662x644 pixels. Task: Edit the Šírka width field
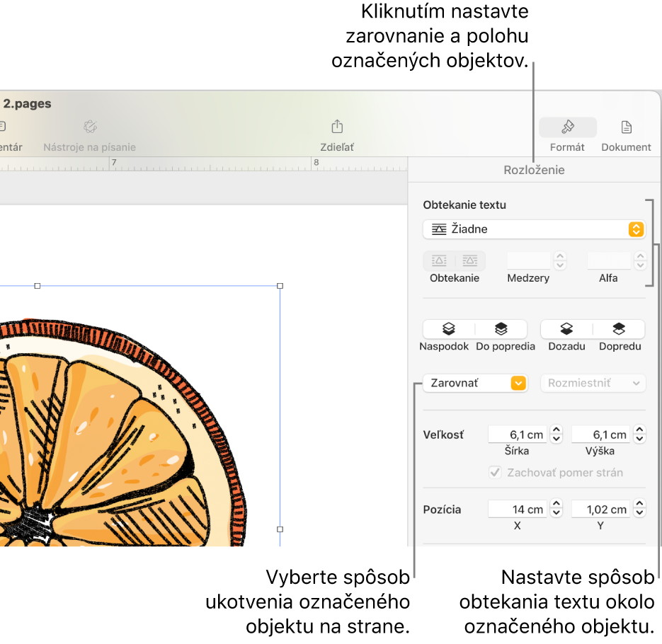[x=517, y=435]
